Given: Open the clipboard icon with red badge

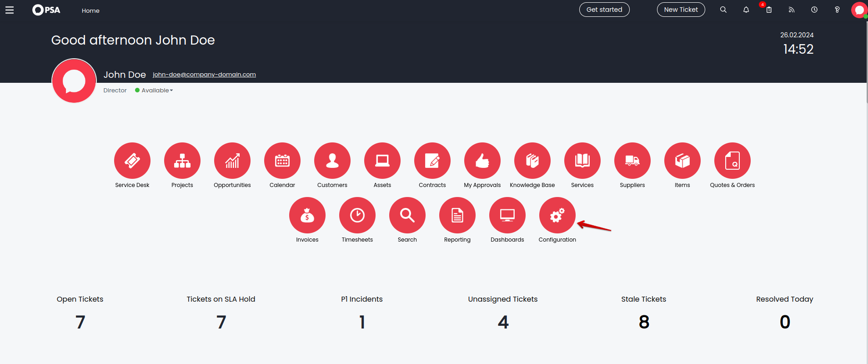Looking at the screenshot, I should [x=769, y=10].
